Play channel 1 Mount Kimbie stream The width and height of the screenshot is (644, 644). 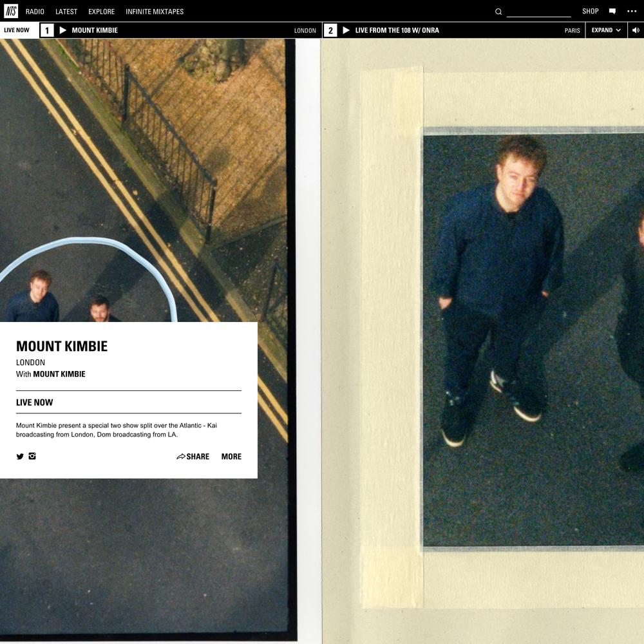63,30
